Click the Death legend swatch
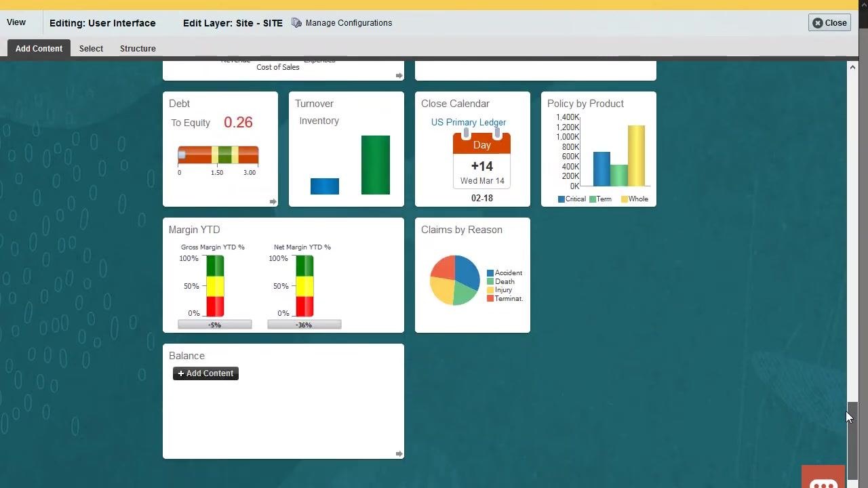The width and height of the screenshot is (868, 488). [490, 282]
